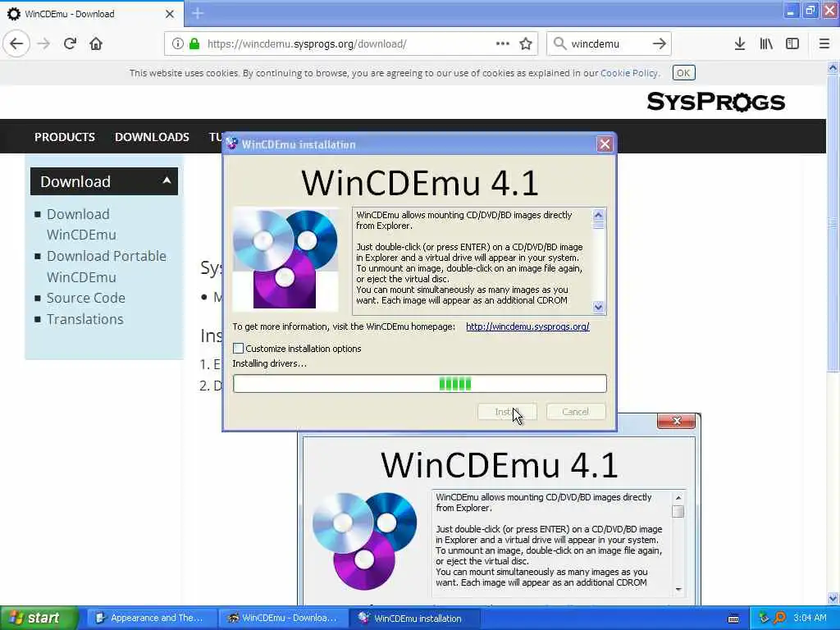Toggle the sidebar icon in browser toolbar
This screenshot has height=630, width=840.
click(x=792, y=44)
